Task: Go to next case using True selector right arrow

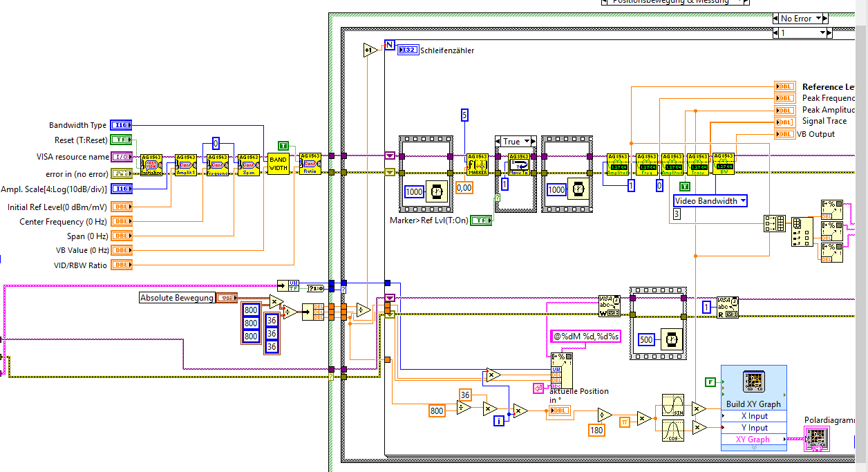Action: coord(533,141)
